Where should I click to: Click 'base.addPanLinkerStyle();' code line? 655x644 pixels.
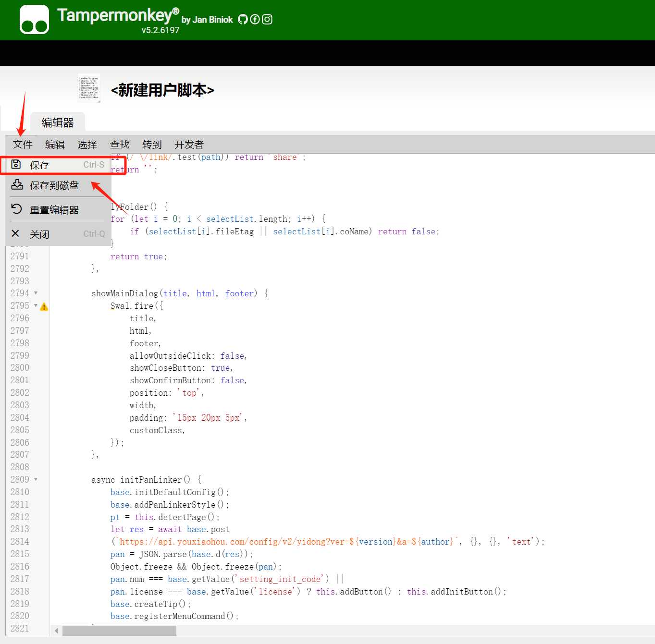tap(170, 505)
